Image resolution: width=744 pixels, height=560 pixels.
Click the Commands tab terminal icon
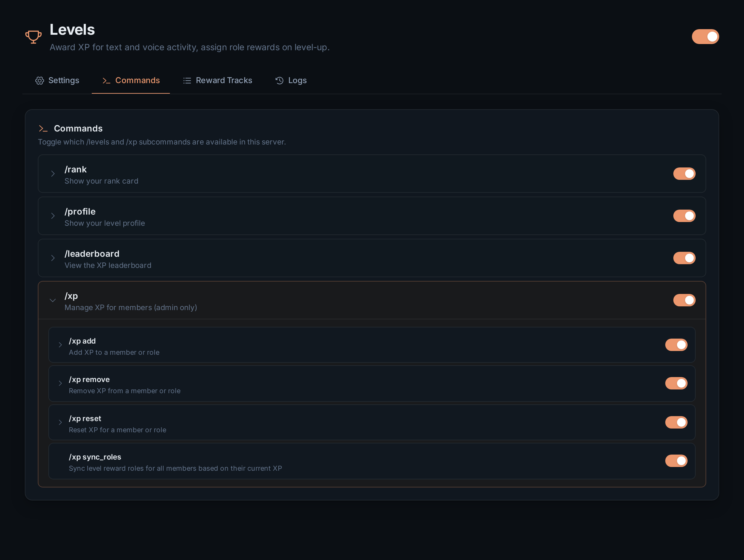click(106, 81)
